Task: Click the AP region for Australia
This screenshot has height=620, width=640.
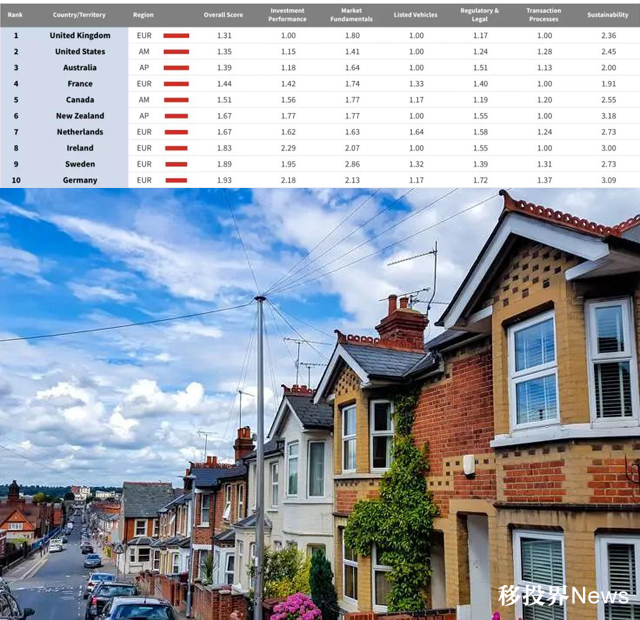Action: point(144,68)
